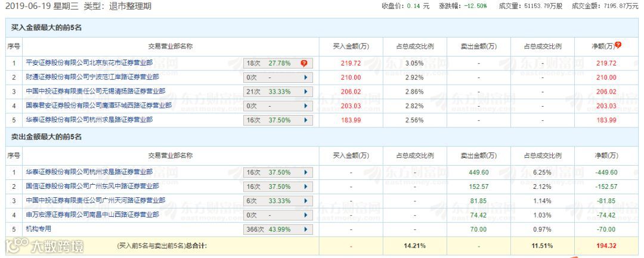Viewport: 644px width, 258px height.
Task: Click the -449.60 net amount cell
Action: tap(606, 172)
